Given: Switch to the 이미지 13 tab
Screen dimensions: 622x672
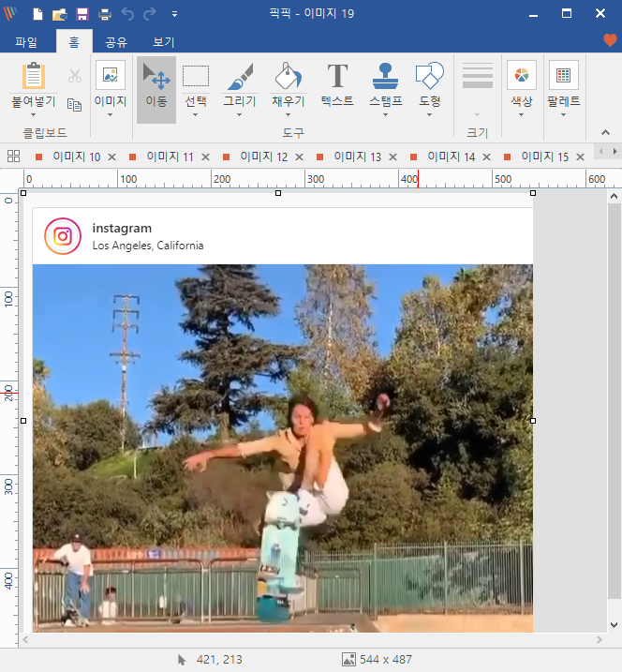Looking at the screenshot, I should [x=357, y=157].
